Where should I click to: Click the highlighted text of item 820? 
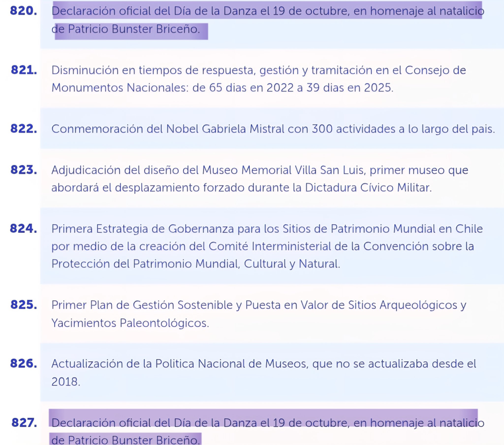[x=267, y=12]
